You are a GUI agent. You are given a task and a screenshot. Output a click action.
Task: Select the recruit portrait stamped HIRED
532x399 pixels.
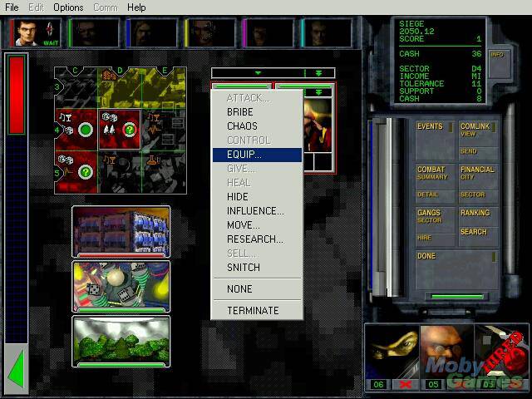[500, 352]
